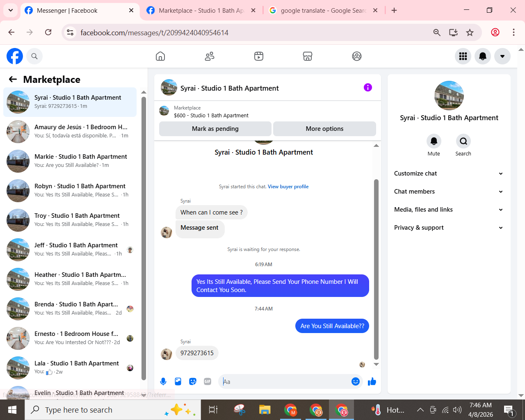Open the $600 Studio 1 Bath Apartment listing

211,116
